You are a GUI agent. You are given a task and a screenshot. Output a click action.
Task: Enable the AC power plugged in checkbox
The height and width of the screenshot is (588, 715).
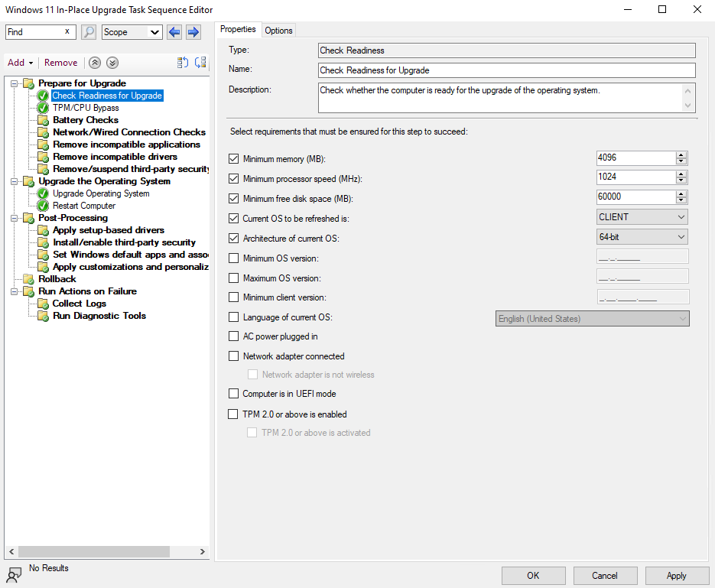click(234, 336)
